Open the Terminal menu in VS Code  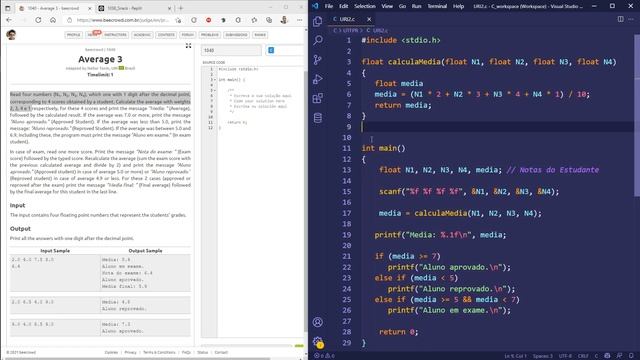[437, 6]
